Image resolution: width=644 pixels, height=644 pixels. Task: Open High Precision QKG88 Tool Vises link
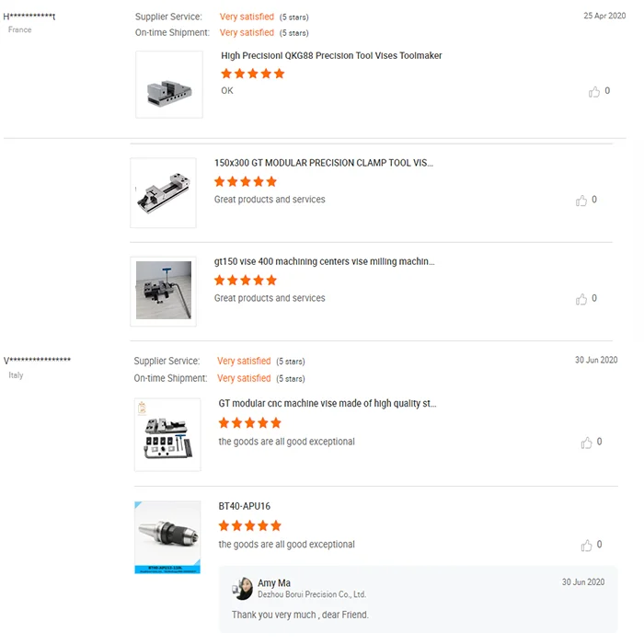331,56
